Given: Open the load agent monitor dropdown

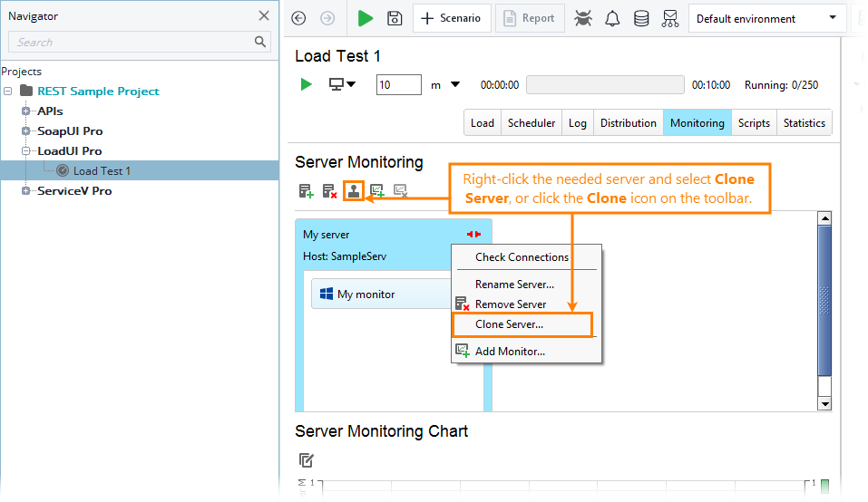Looking at the screenshot, I should (x=342, y=84).
